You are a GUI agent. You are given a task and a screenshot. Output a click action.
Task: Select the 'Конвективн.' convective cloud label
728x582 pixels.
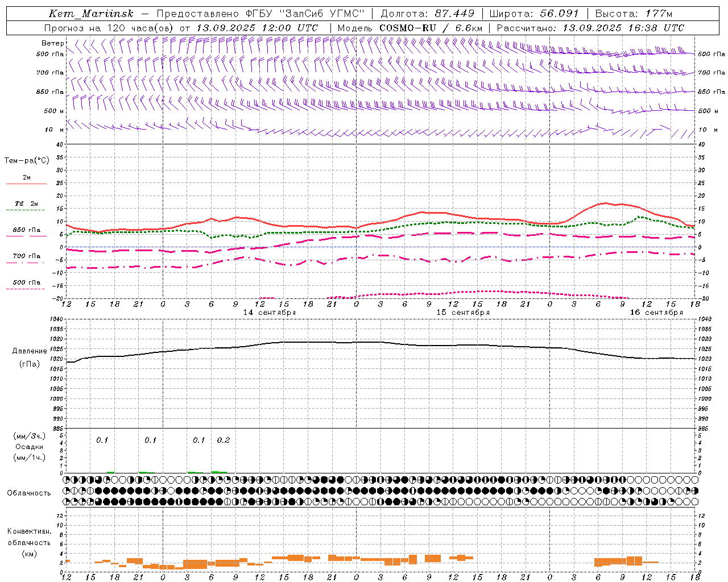tap(29, 531)
